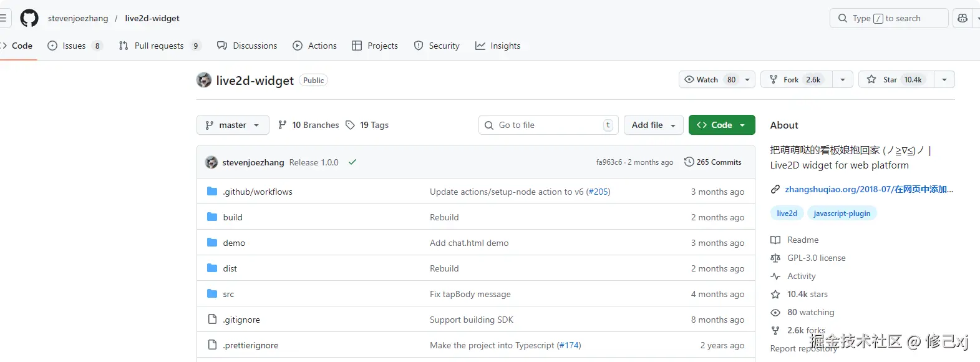
Task: Switch to the Issues tab
Action: point(75,46)
